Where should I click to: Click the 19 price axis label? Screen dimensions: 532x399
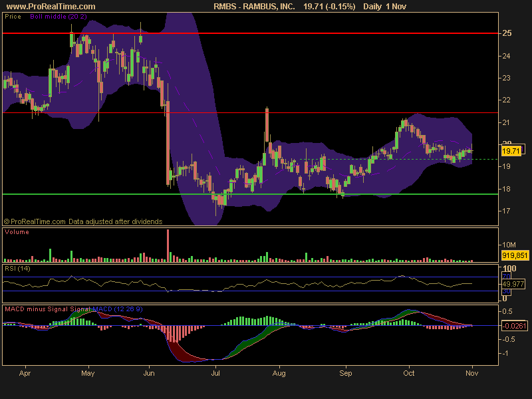(506, 167)
